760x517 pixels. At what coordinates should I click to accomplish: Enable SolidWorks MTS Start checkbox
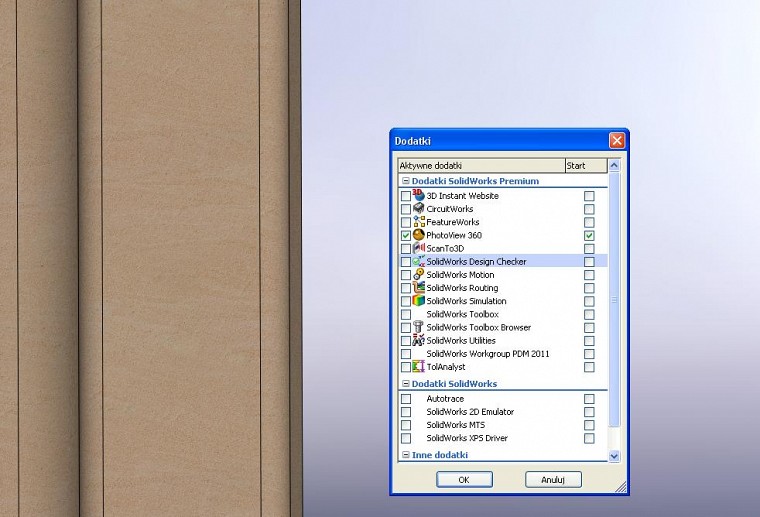[589, 425]
